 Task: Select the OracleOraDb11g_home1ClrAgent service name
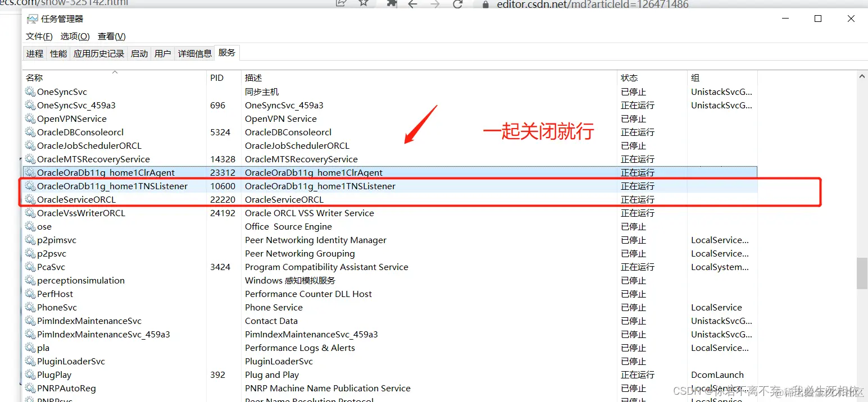click(x=106, y=172)
